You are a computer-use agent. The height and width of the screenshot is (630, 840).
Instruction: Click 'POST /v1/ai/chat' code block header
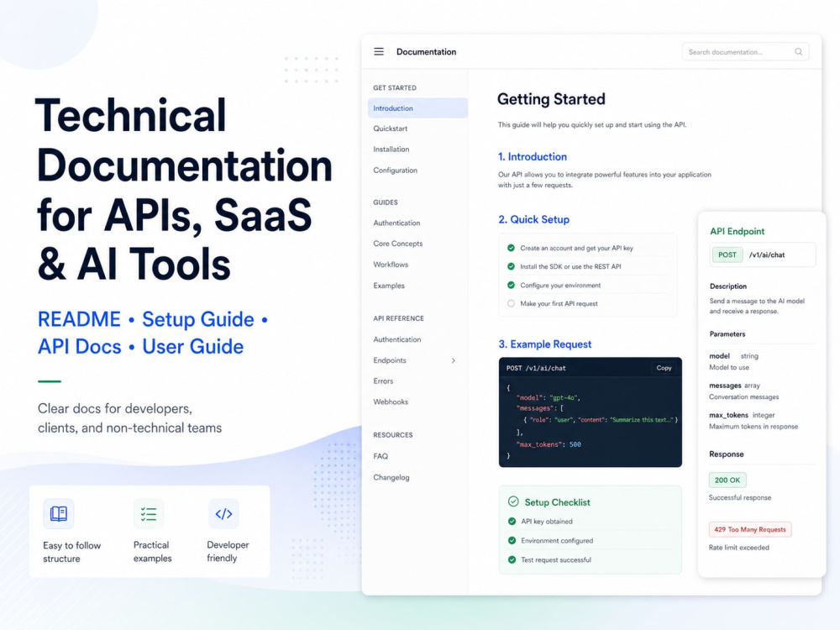536,368
